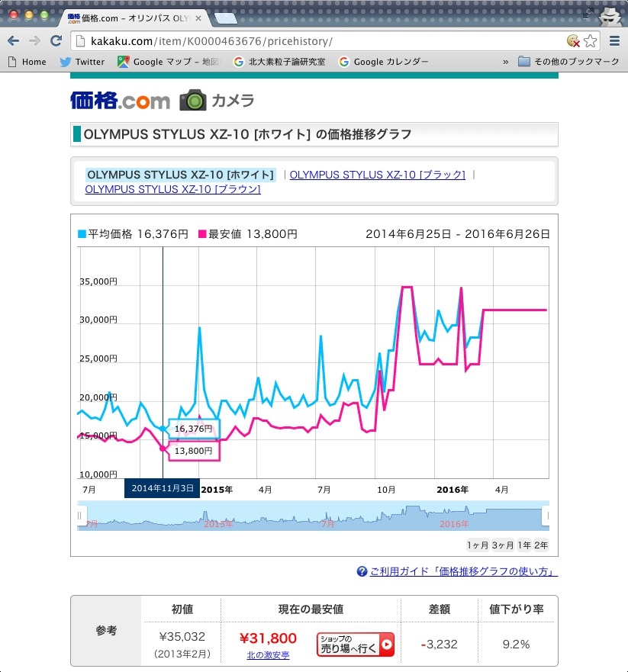This screenshot has width=628, height=672.
Task: Click the ¥35,032 initial price value
Action: (182, 636)
